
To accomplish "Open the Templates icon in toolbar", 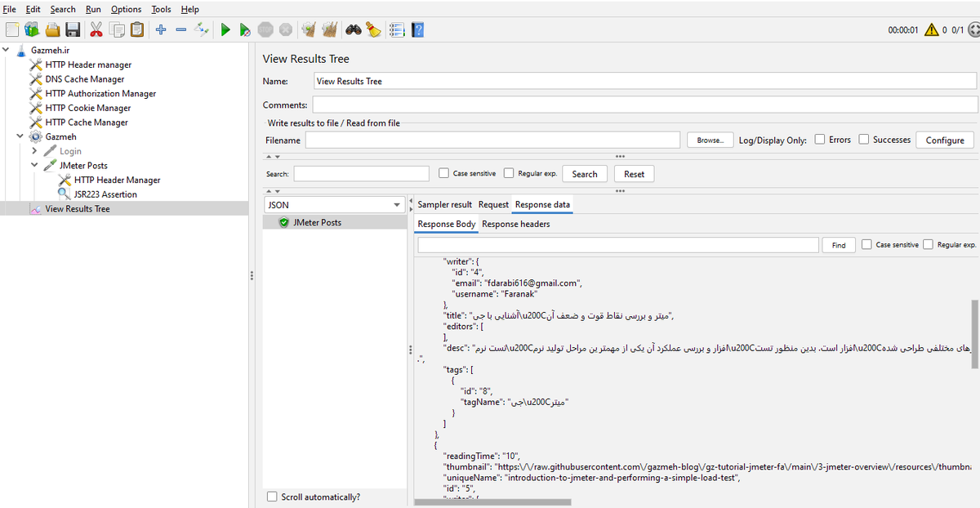I will [32, 30].
